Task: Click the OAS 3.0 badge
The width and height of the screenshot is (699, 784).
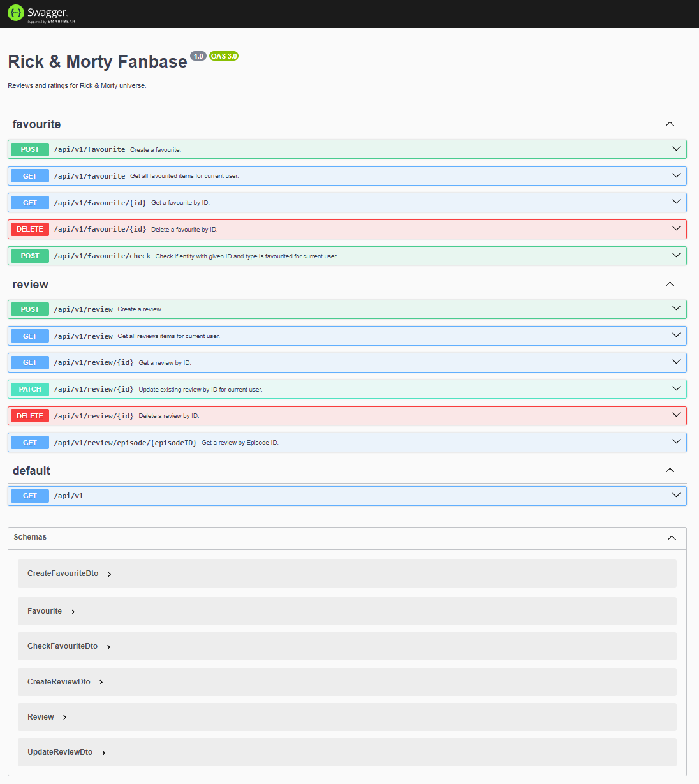Action: click(224, 56)
